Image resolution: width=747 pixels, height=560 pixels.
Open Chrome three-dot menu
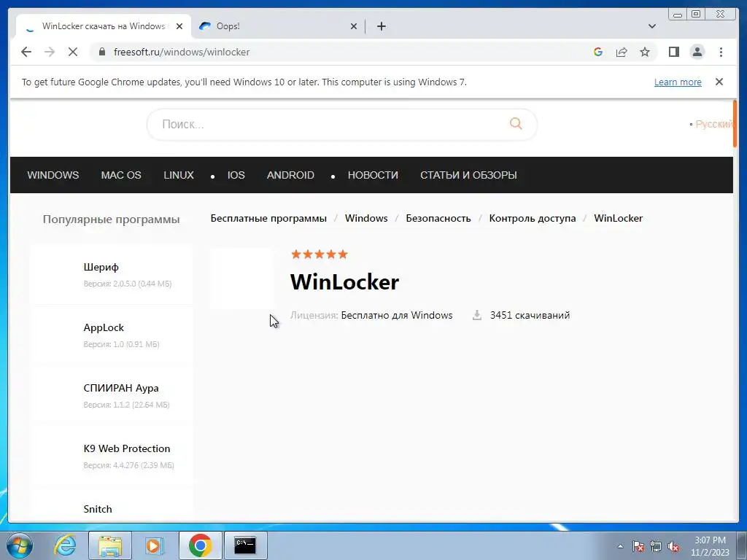pos(721,52)
